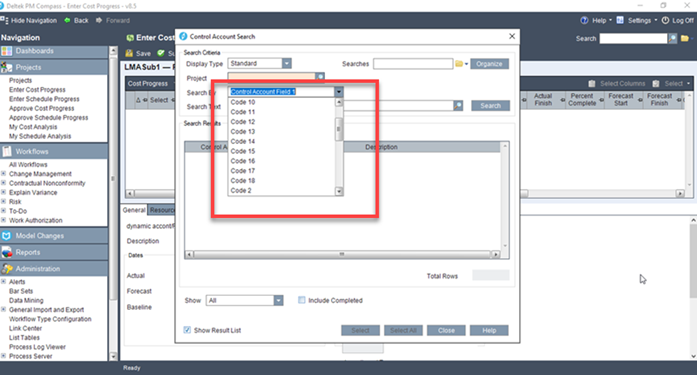Image resolution: width=697 pixels, height=375 pixels.
Task: Open the Show All dropdown
Action: tap(278, 301)
